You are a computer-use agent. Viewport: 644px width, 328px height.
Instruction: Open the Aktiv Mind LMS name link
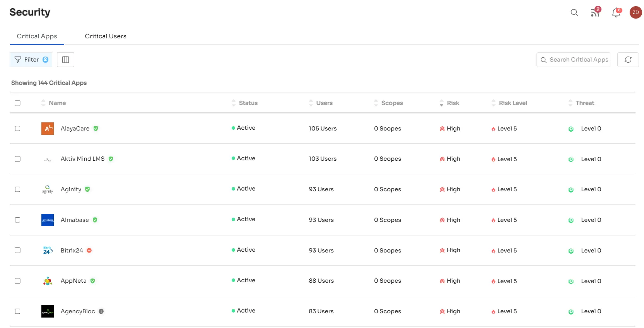(x=83, y=159)
